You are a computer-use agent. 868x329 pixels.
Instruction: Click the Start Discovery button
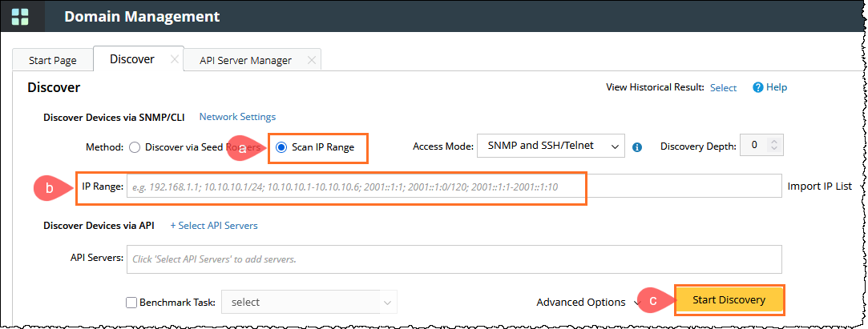(x=729, y=300)
